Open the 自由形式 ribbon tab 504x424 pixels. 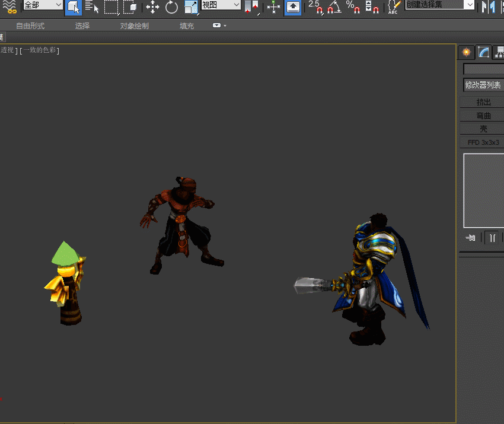(x=30, y=26)
